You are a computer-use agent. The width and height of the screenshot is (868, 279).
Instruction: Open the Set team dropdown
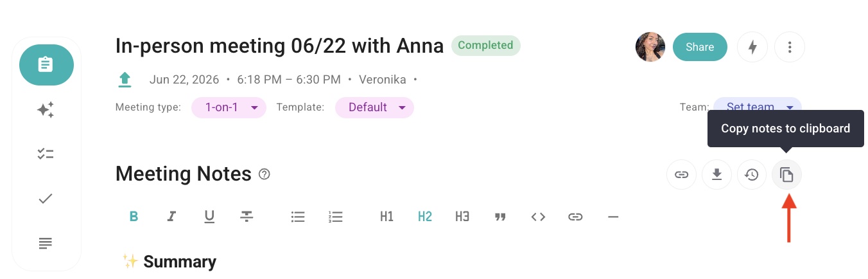coord(758,107)
